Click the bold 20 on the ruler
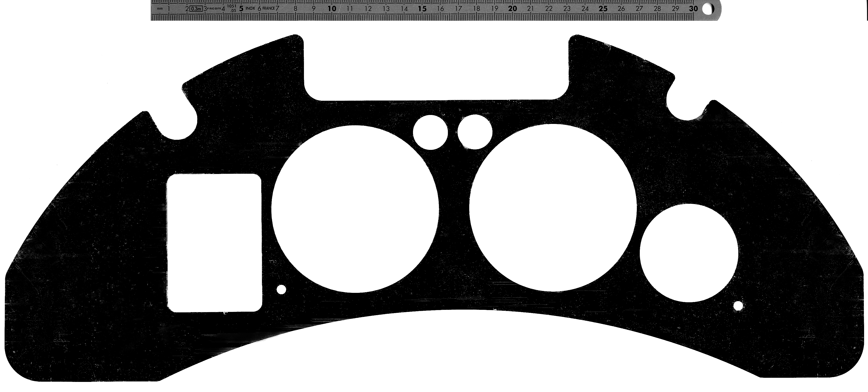Viewport: 868px width, 392px height. [512, 9]
